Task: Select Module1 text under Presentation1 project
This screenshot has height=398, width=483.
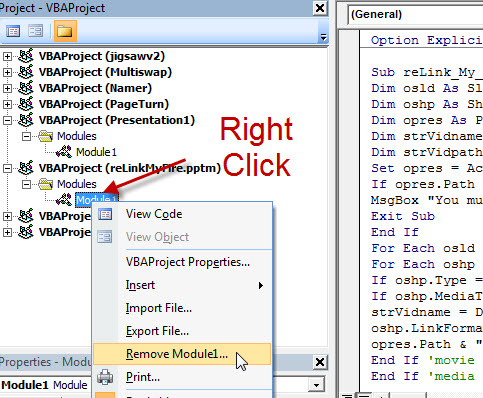Action: click(96, 152)
